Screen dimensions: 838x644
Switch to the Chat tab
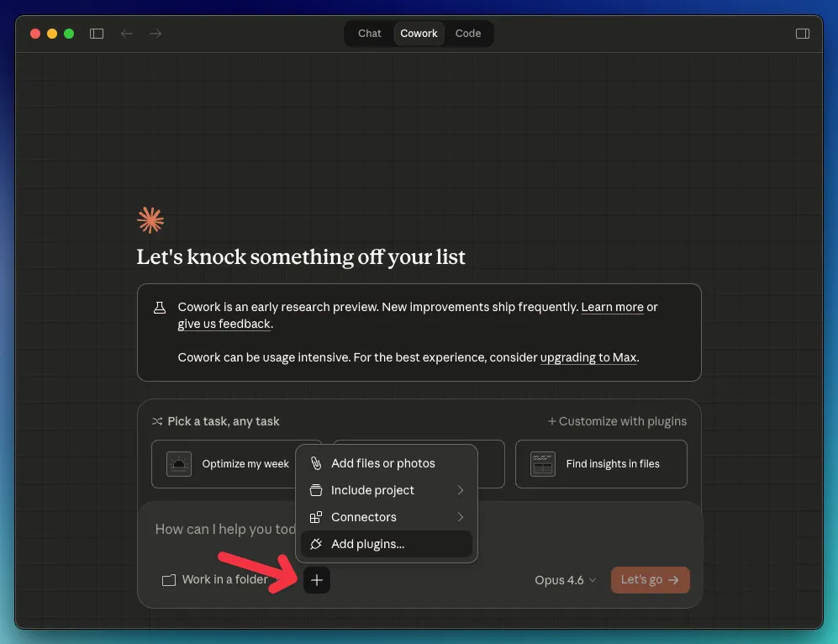(x=369, y=33)
